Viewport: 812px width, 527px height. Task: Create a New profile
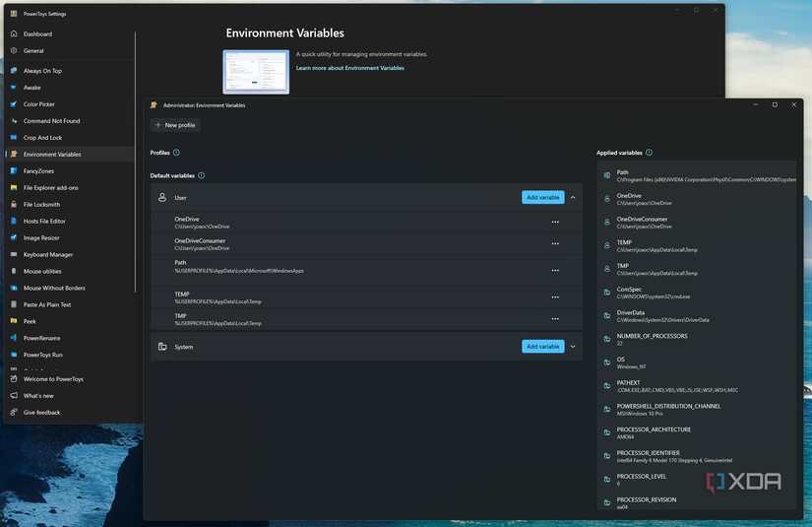[x=175, y=125]
